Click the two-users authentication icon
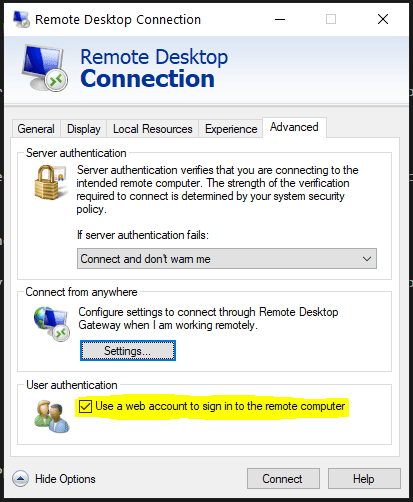 52,416
